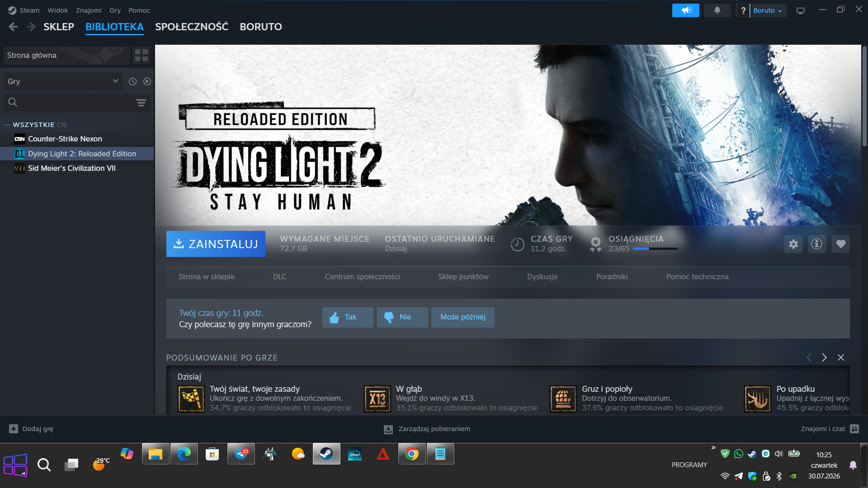Image resolution: width=868 pixels, height=488 pixels.
Task: Open Dyskusje link
Action: [542, 277]
